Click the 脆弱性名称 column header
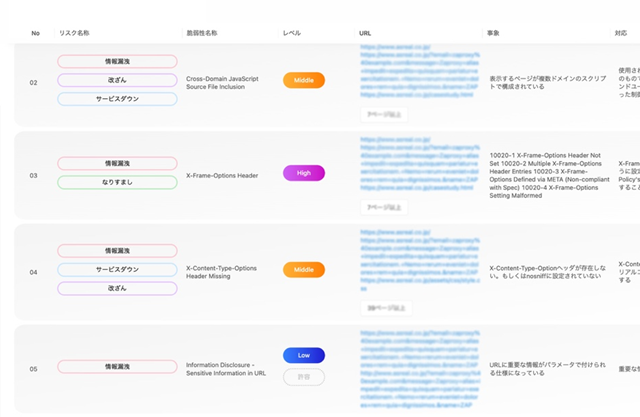The height and width of the screenshot is (417, 640). (201, 33)
